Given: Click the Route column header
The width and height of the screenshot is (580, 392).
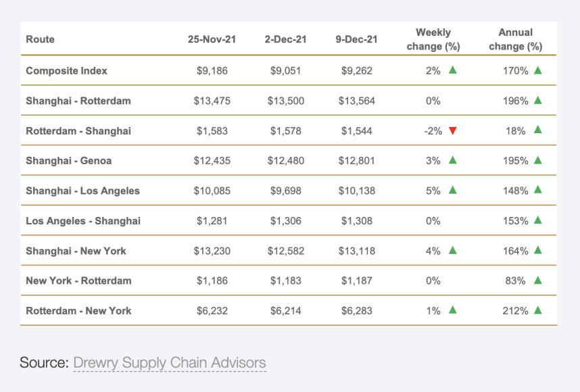Looking at the screenshot, I should (40, 39).
